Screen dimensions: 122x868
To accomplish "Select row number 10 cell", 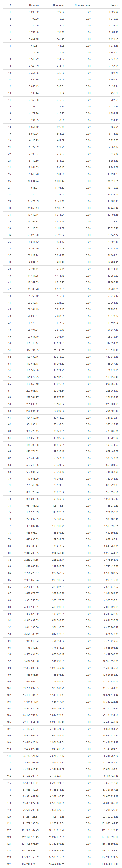I will tap(10, 73).
